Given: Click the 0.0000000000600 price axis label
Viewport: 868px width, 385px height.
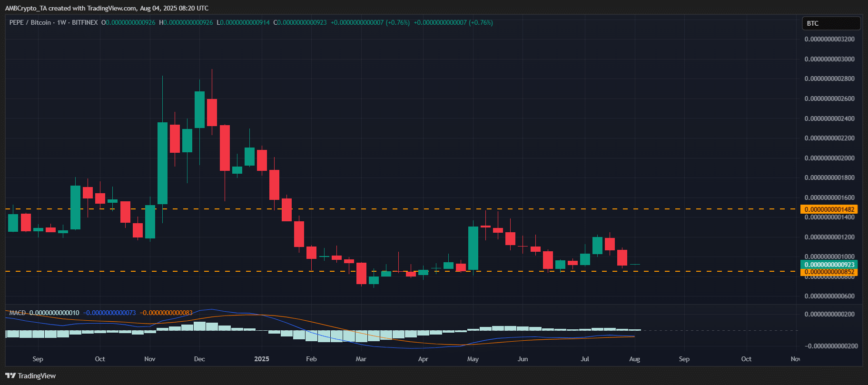Looking at the screenshot, I should point(829,296).
